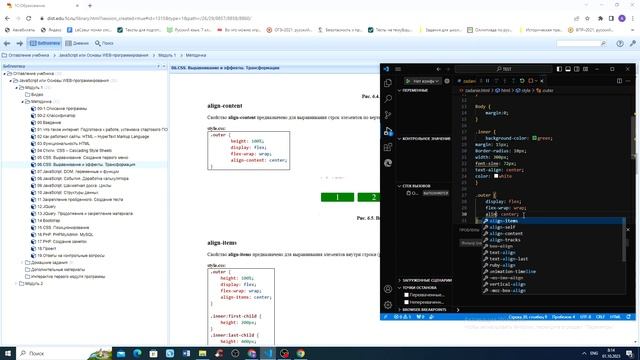Click forward arrow in library toolbar
The height and width of the screenshot is (360, 640).
click(19, 43)
